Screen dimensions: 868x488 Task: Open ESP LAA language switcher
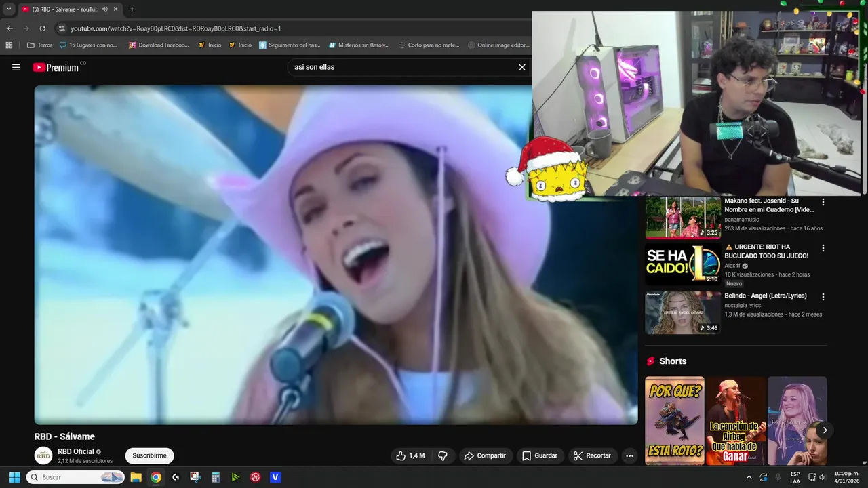[795, 477]
